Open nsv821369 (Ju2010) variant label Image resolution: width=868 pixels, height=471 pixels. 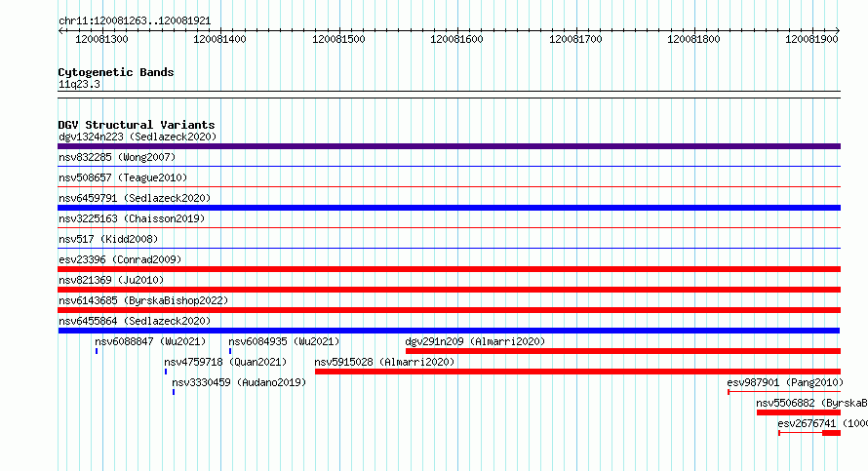(x=111, y=280)
